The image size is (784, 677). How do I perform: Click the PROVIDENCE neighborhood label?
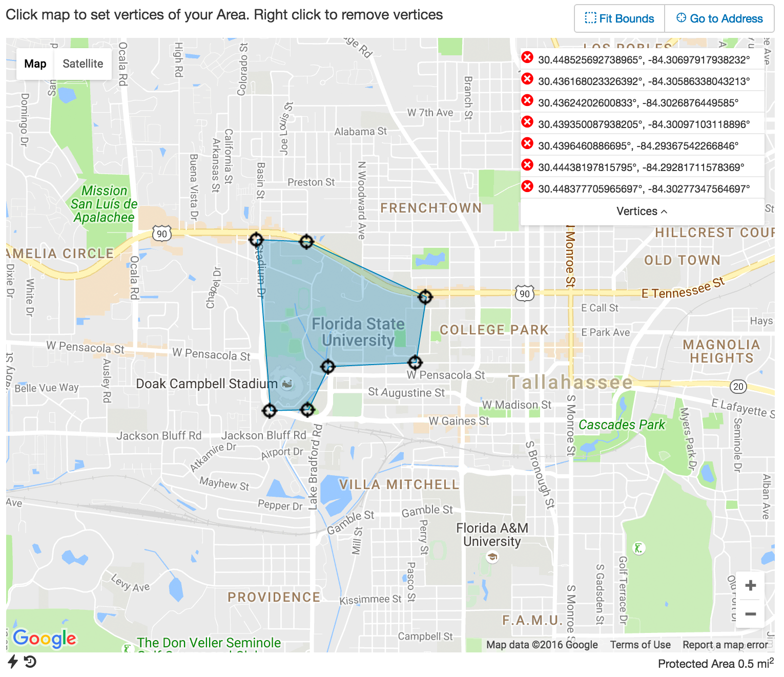274,597
